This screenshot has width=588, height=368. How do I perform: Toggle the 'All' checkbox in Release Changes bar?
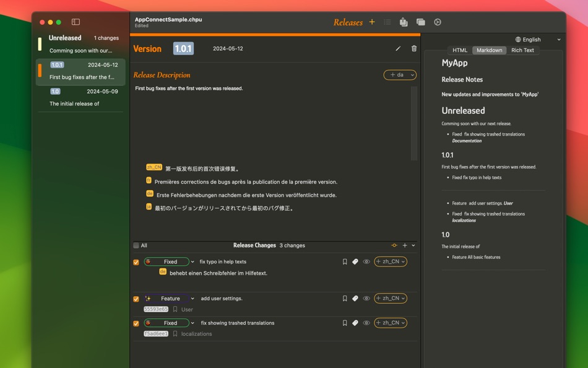pos(137,245)
